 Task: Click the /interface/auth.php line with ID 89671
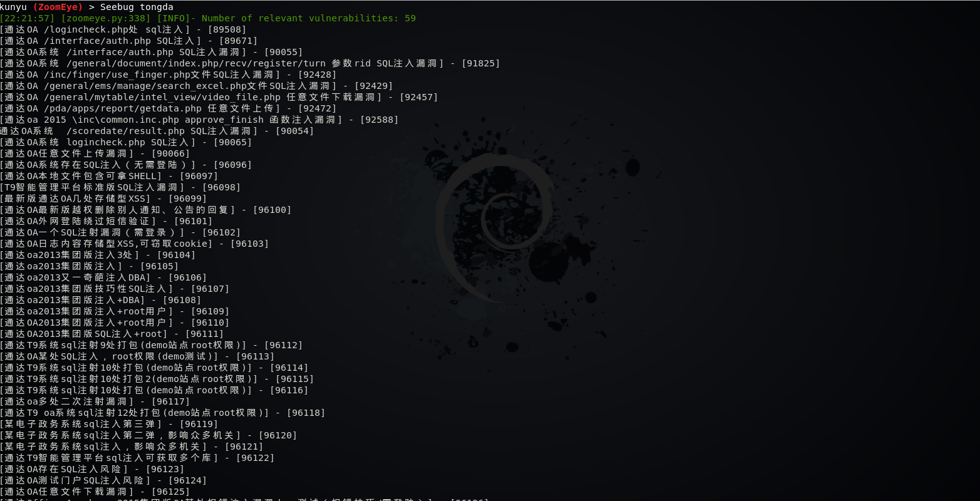[129, 41]
